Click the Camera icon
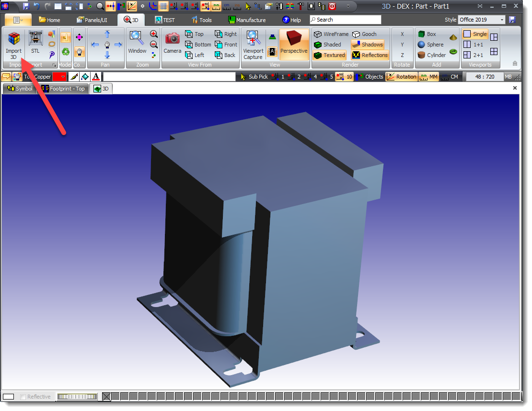The width and height of the screenshot is (532, 411). click(x=173, y=43)
